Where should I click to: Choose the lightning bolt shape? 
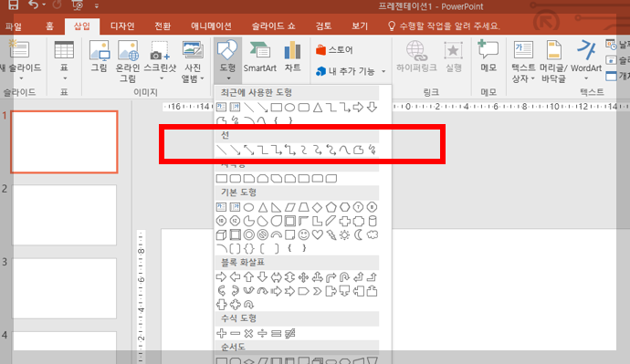(x=331, y=234)
